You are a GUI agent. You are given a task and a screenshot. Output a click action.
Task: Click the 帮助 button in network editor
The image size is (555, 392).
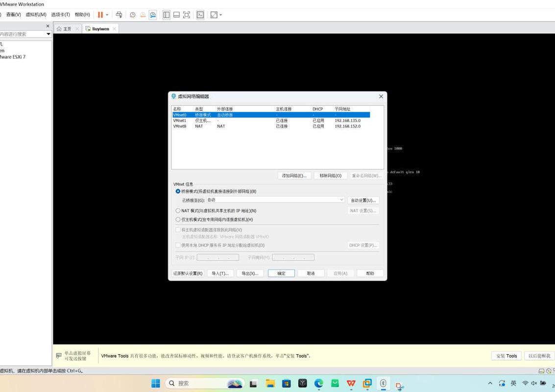(x=370, y=273)
